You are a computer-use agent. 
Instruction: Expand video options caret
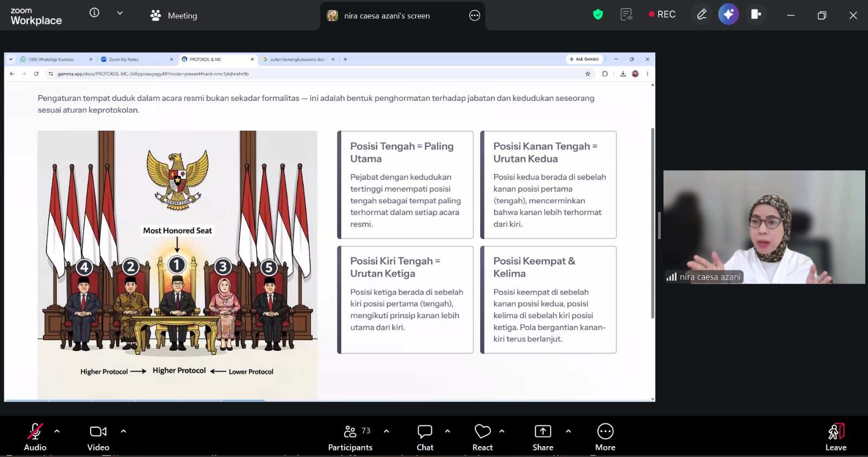click(x=124, y=432)
